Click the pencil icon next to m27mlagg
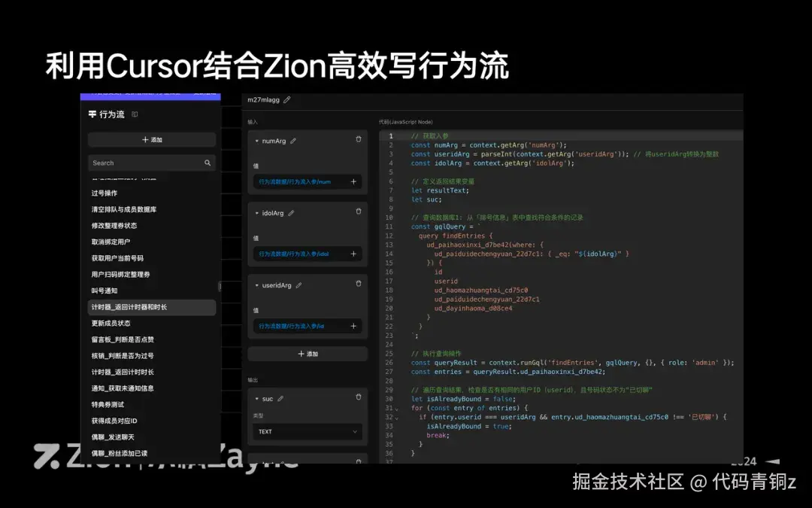 pos(287,99)
